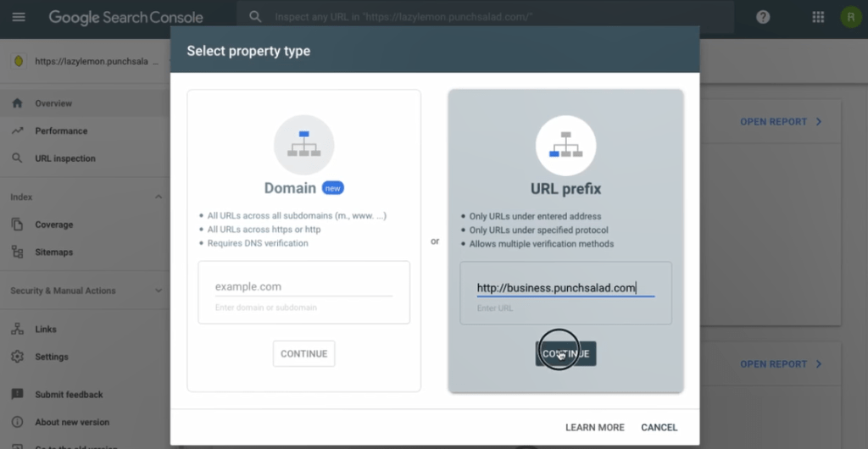Click 'All URLs across https or http' text

point(264,230)
